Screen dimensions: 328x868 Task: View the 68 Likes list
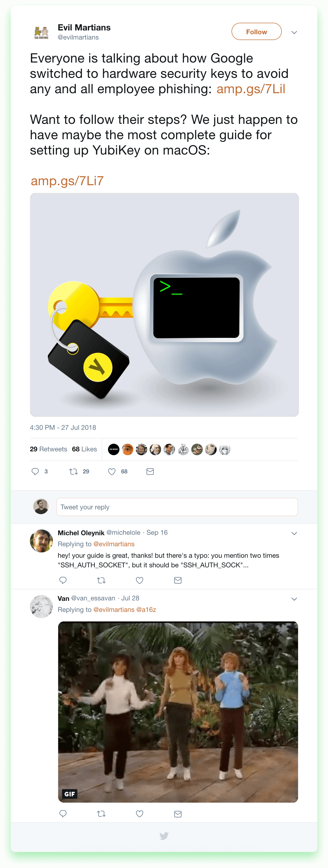(x=84, y=449)
